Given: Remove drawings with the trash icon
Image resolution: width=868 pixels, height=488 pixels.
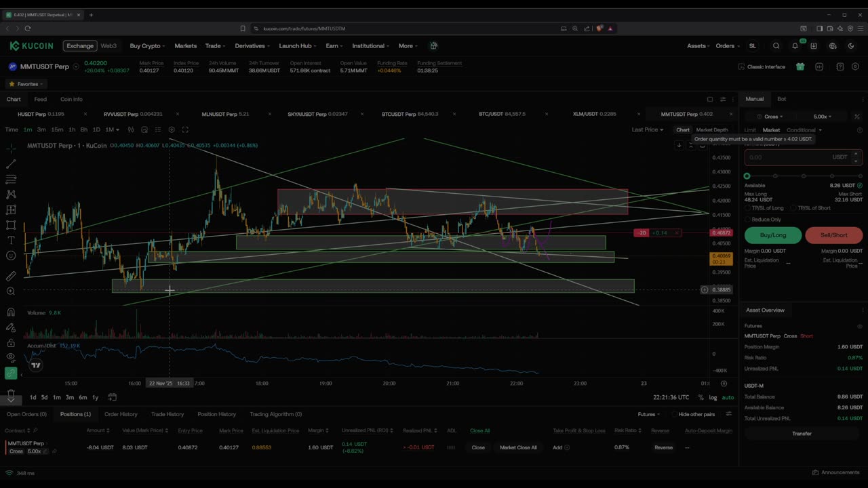Looking at the screenshot, I should (x=11, y=393).
